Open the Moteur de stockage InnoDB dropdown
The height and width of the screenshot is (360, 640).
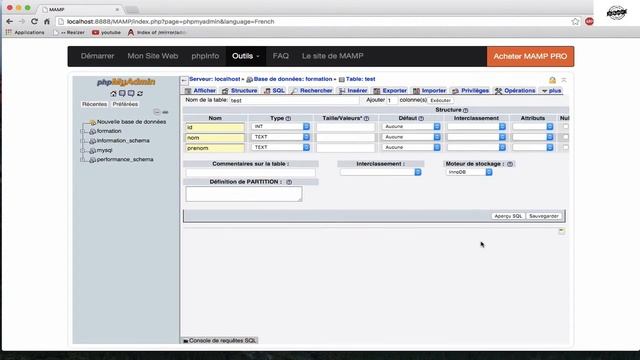[x=469, y=172]
